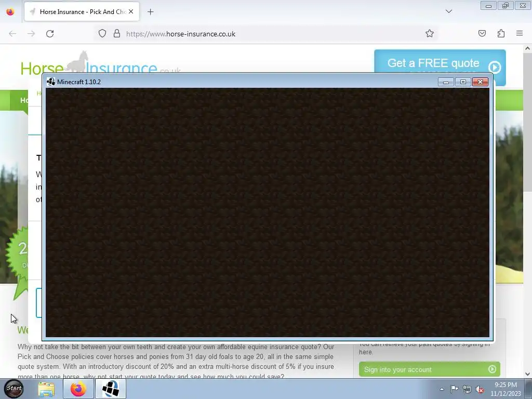
Task: Open network status tray icon
Action: point(467,389)
